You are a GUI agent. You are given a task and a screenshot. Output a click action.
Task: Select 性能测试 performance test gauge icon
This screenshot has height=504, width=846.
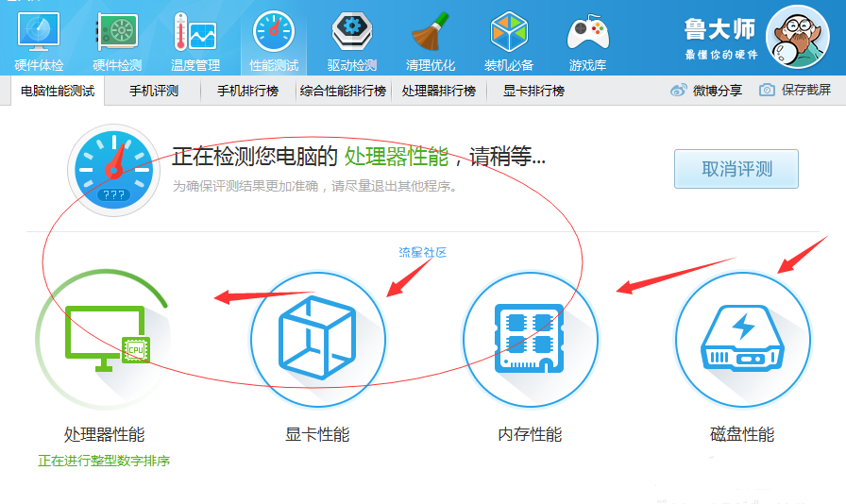[274, 32]
